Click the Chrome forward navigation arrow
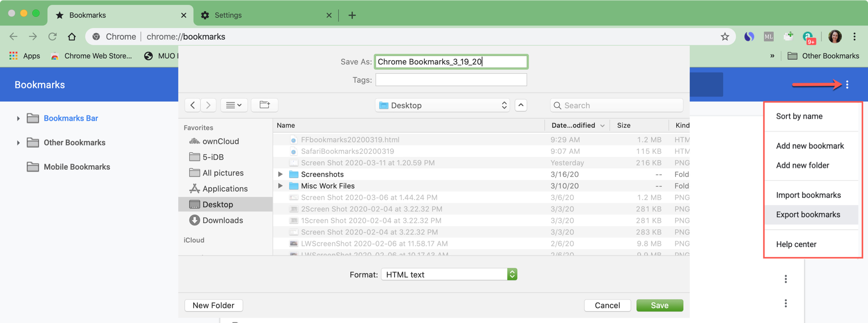This screenshot has width=868, height=323. pos(33,36)
